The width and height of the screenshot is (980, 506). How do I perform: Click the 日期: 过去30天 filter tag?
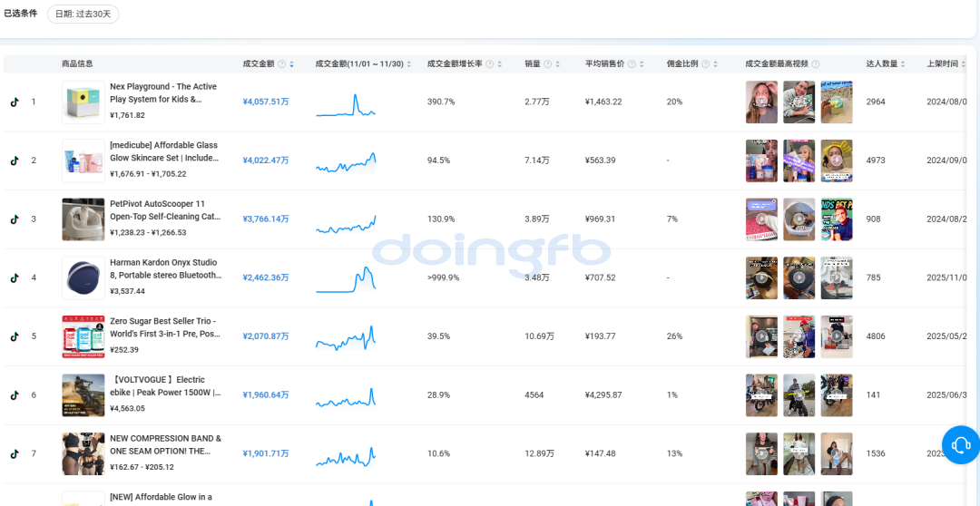coord(83,15)
